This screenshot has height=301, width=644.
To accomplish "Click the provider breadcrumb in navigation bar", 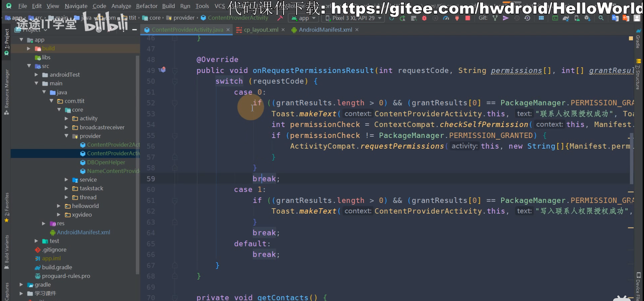I will click(x=184, y=18).
